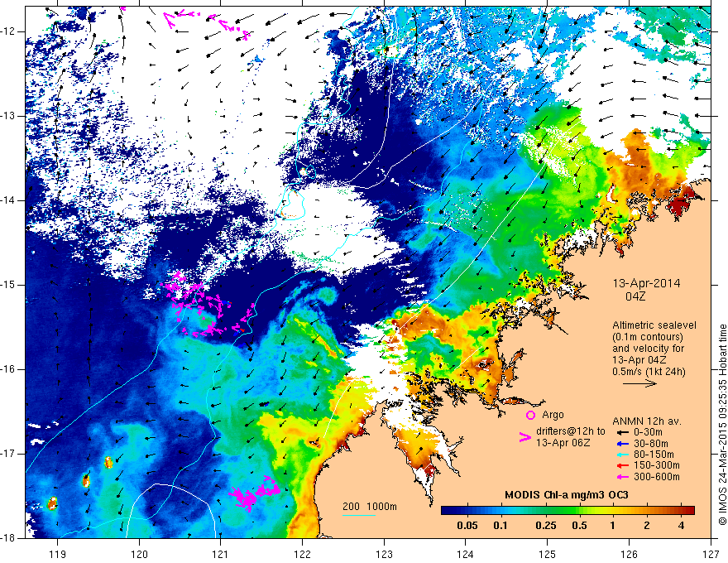Click the latitude label -18
Image resolution: width=728 pixels, height=563 pixels.
[9, 538]
